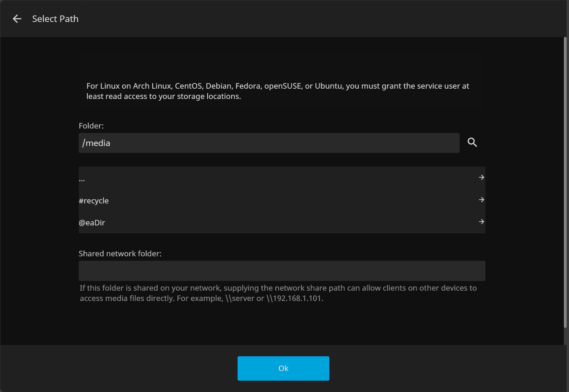
Task: Select the @eaDir folder entry
Action: click(x=92, y=223)
